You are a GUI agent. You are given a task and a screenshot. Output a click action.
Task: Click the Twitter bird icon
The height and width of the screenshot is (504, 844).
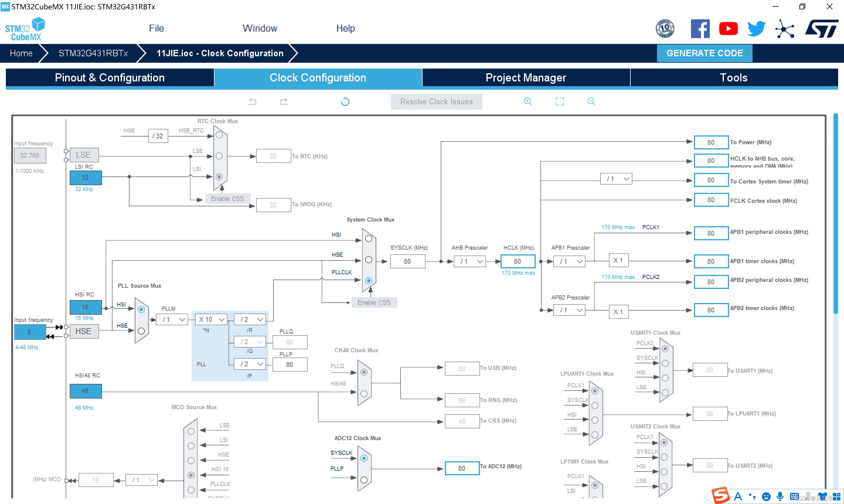click(x=756, y=28)
